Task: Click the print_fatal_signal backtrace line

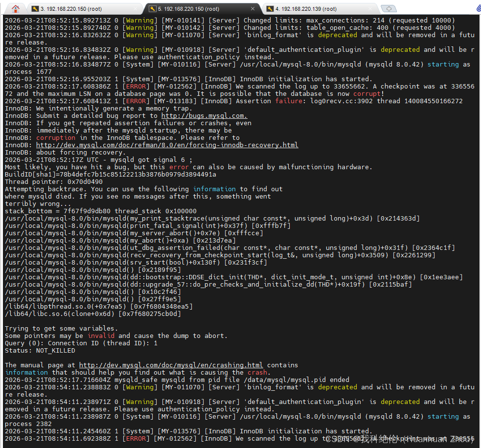Action: (148, 226)
